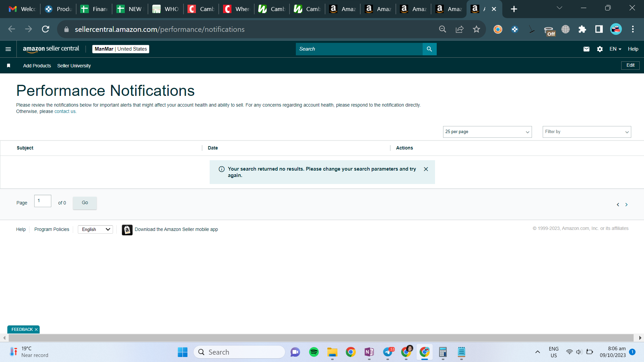Open the Windows Start menu

pyautogui.click(x=182, y=352)
